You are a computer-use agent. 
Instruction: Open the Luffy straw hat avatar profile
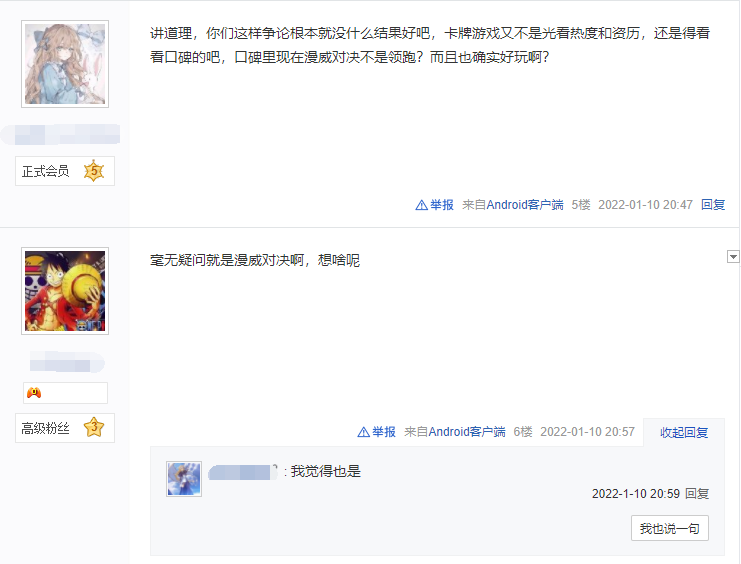65,291
